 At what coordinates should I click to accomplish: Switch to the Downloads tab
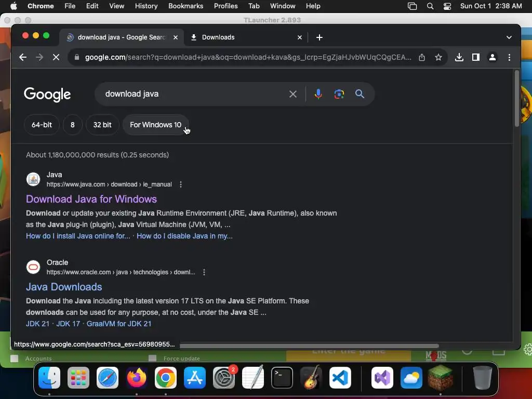pos(246,37)
